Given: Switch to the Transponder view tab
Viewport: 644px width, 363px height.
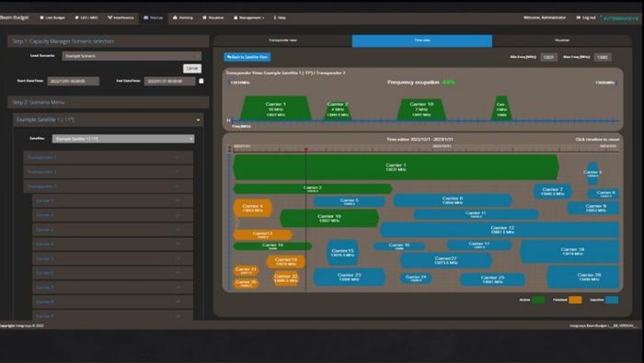Looking at the screenshot, I should coord(282,40).
